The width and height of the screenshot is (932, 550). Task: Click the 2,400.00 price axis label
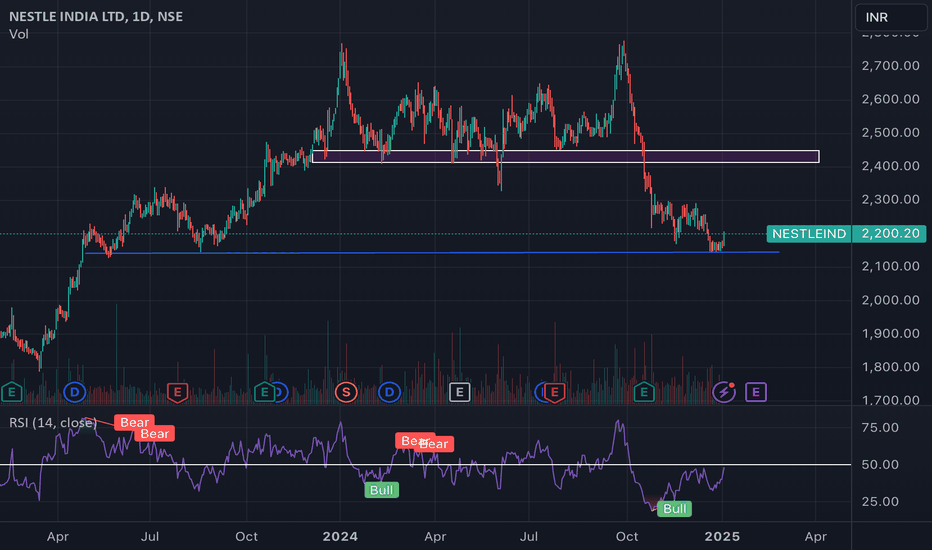[x=890, y=166]
